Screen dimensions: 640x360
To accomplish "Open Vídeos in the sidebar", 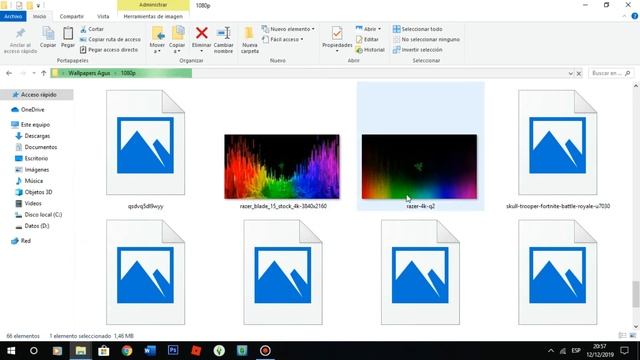I will pos(29,203).
